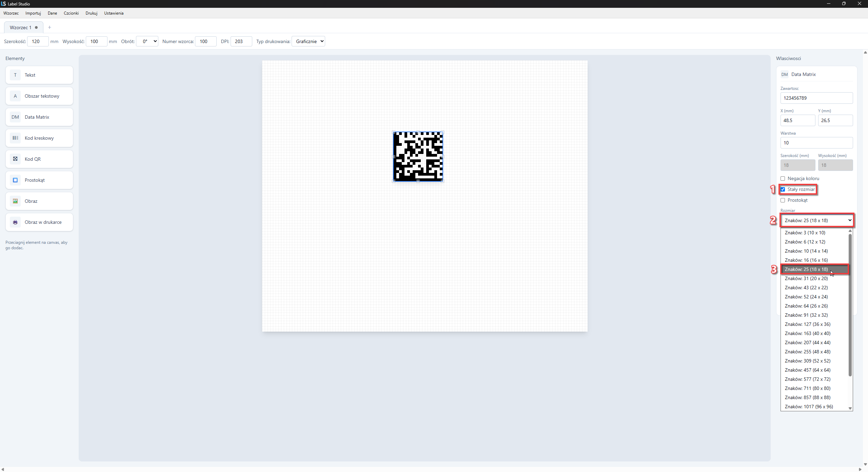Collapse the Rozmiar size dropdown
Screen dimensions: 868x472
(x=816, y=220)
